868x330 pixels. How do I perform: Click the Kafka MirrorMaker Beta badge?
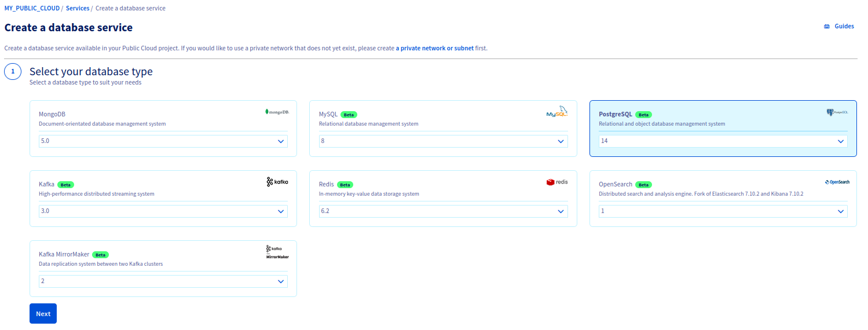click(x=101, y=255)
